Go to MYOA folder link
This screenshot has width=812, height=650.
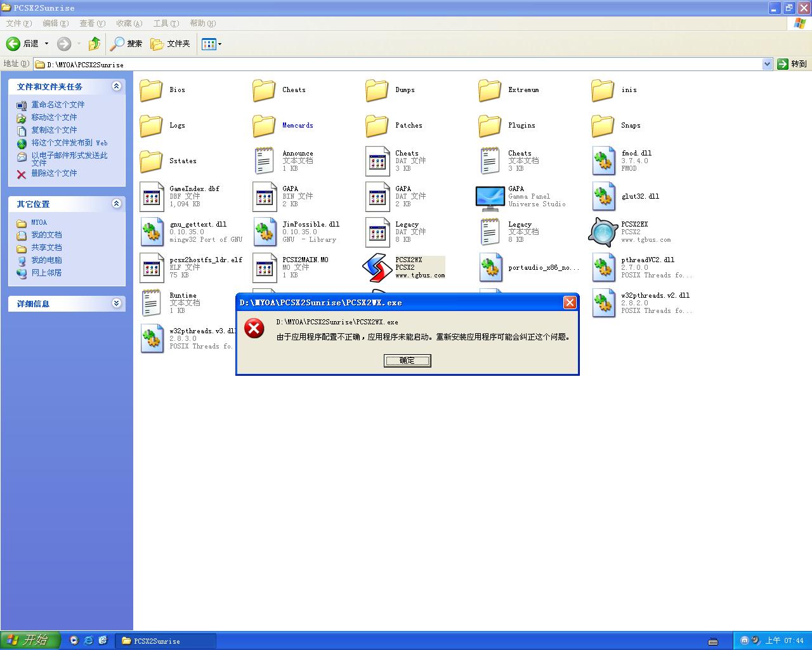click(x=39, y=222)
